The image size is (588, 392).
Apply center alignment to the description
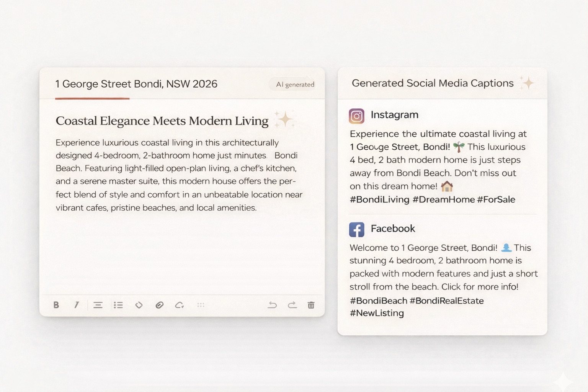(x=98, y=305)
